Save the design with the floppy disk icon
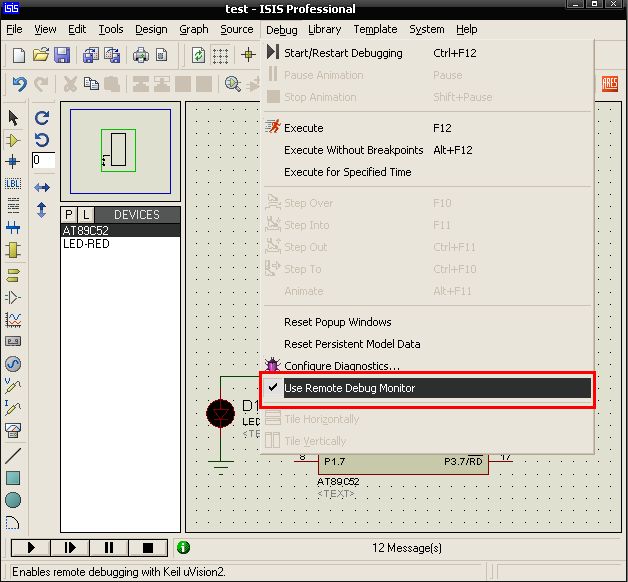Image resolution: width=628 pixels, height=582 pixels. 62,55
